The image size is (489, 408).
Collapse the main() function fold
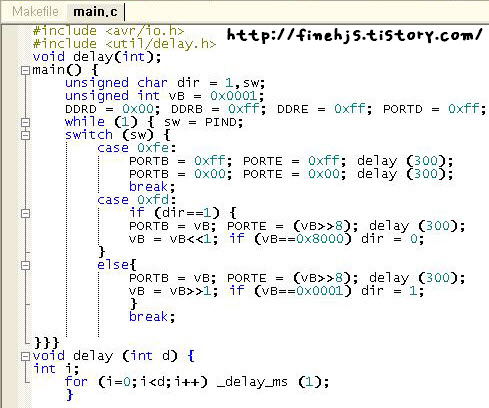point(25,70)
